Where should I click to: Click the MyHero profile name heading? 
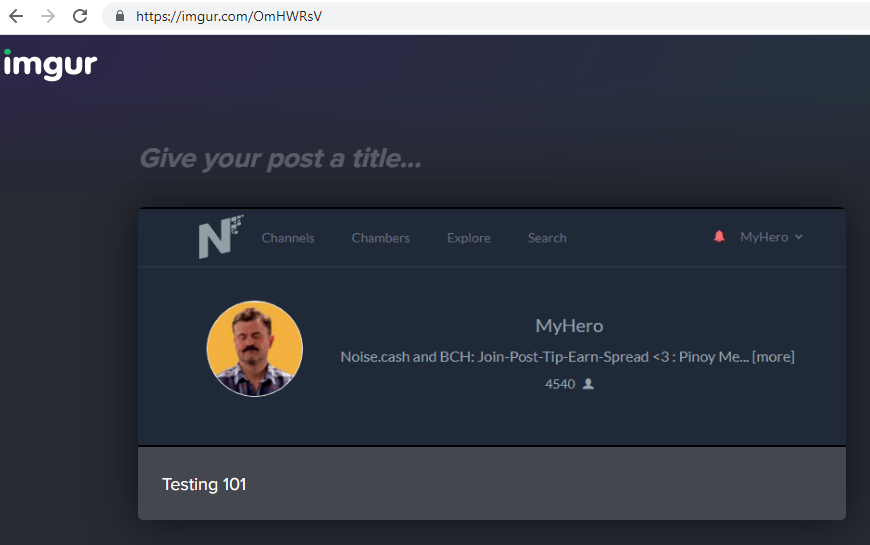(569, 326)
